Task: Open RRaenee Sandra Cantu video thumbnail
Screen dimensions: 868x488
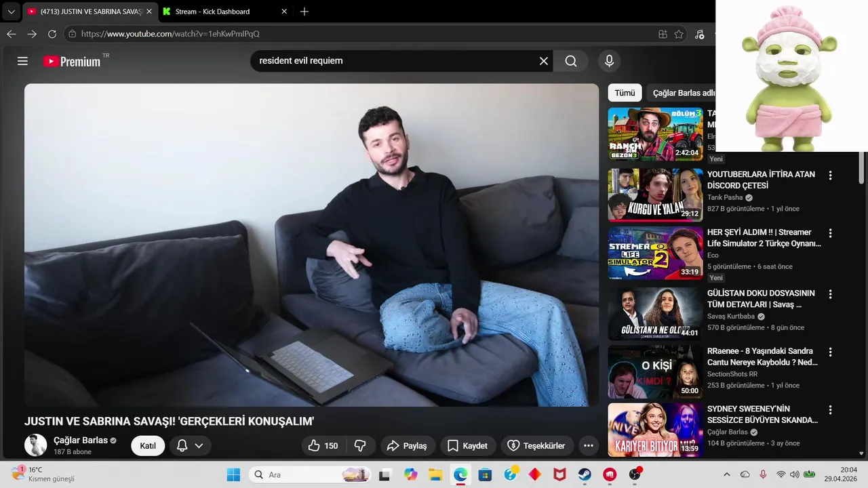Action: point(656,372)
